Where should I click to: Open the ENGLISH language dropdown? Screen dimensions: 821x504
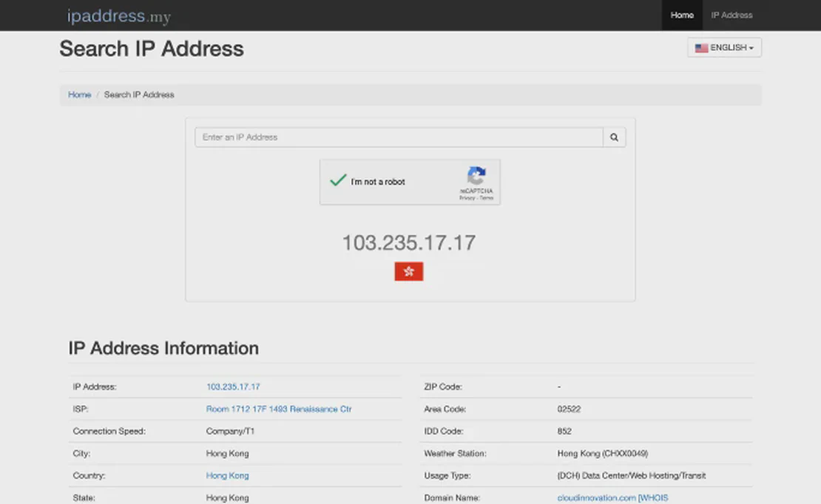[724, 48]
